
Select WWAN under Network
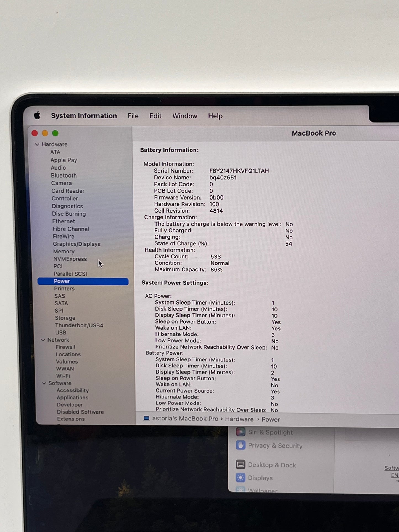[x=65, y=369]
